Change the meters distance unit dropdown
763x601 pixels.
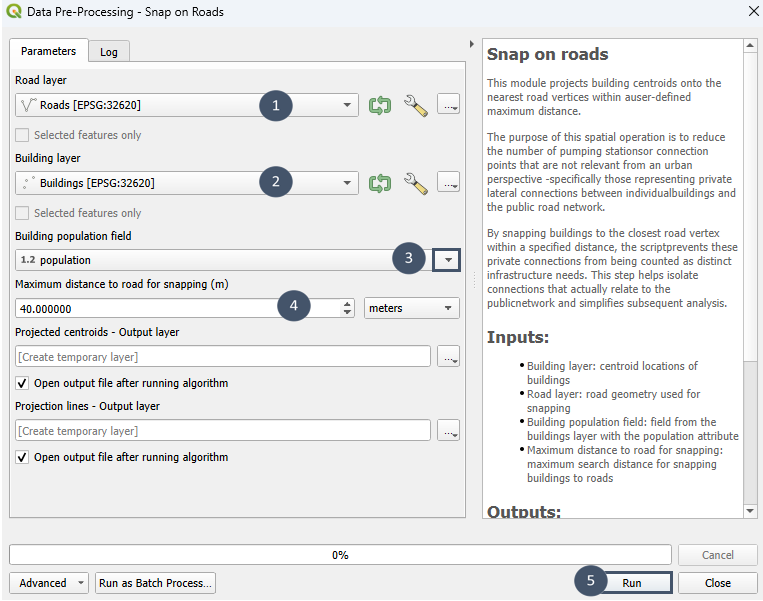(412, 308)
